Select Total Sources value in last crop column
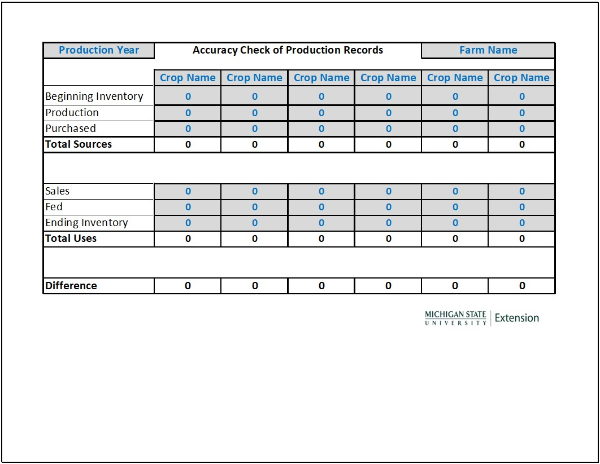This screenshot has width=600, height=464. click(x=521, y=145)
